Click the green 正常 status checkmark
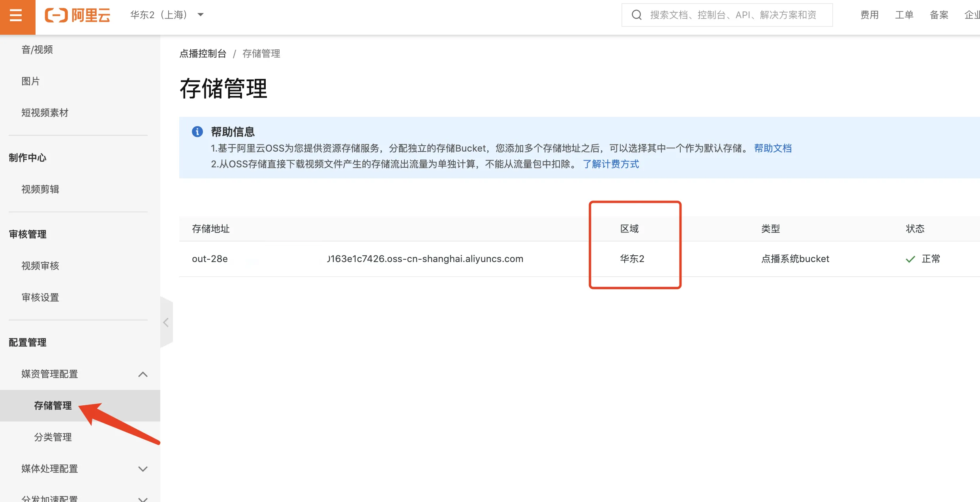 point(911,259)
